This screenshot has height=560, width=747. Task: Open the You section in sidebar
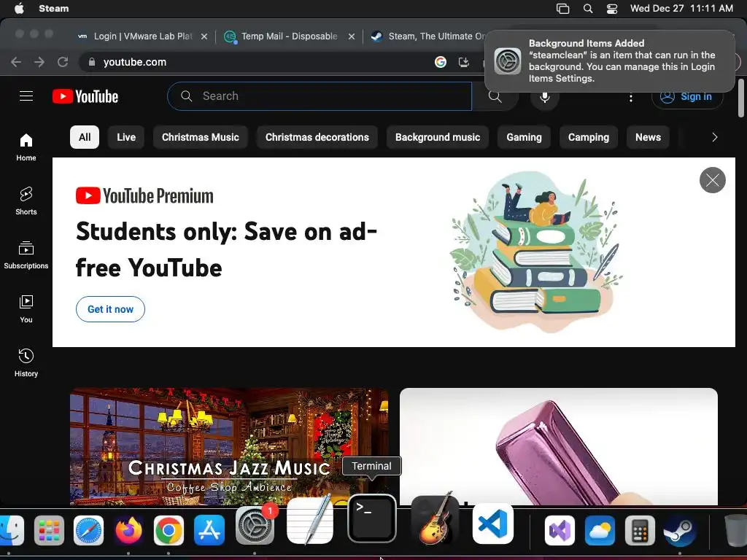coord(26,308)
